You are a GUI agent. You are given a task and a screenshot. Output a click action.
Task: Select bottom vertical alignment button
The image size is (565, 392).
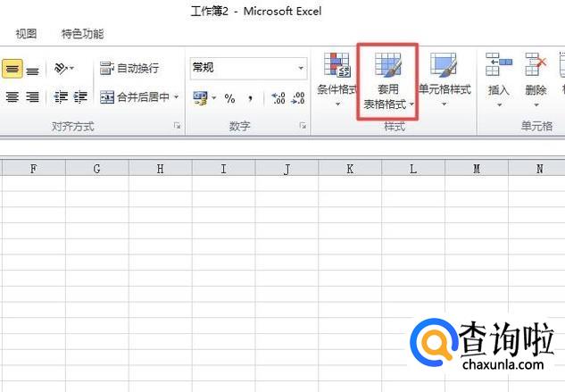[32, 71]
